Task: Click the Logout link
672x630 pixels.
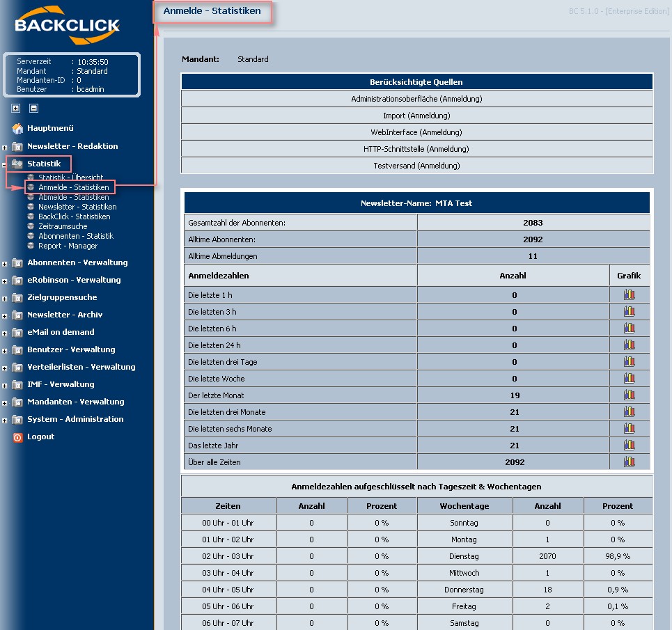Action: 40,436
